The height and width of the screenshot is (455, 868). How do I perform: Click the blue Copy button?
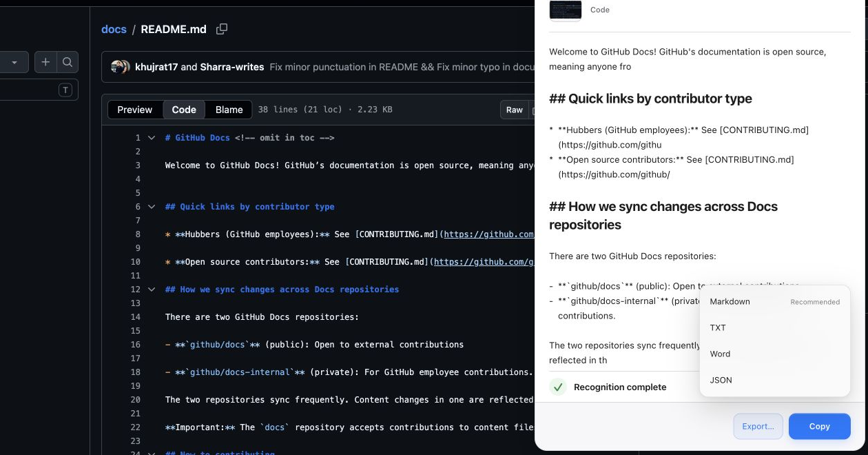820,426
